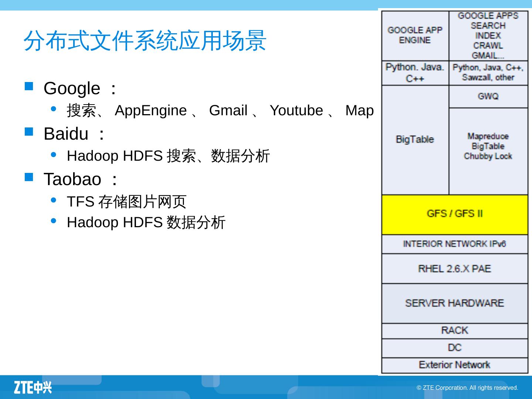Select the line 'TFS 存储图片网页'

click(x=127, y=202)
